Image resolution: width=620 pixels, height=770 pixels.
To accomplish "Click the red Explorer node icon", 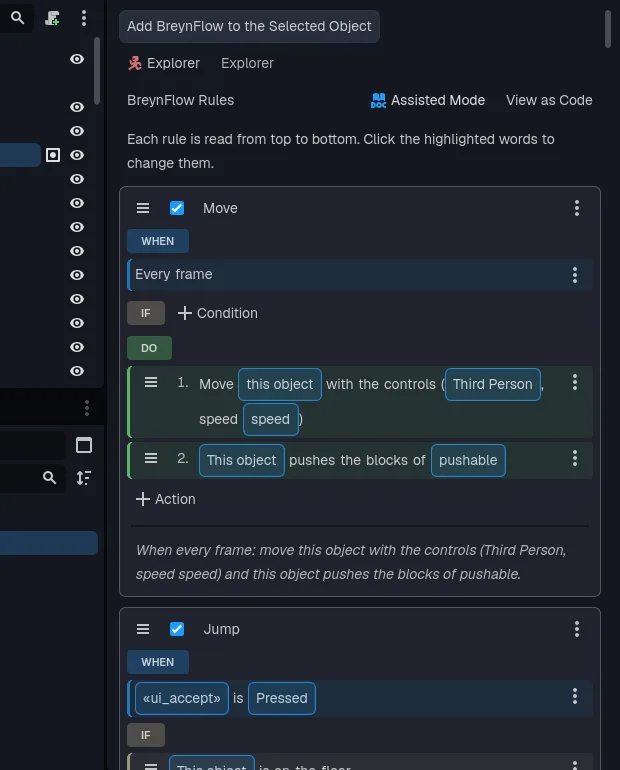I will click(135, 63).
